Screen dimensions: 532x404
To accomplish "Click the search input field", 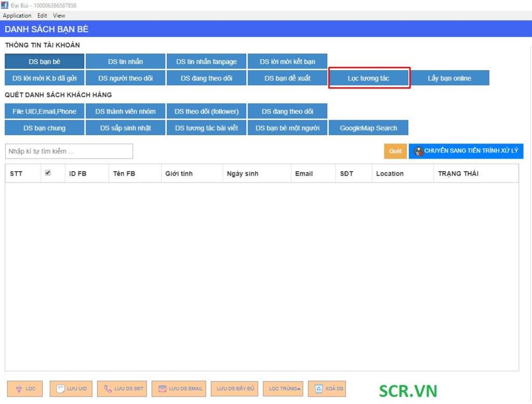I will click(x=69, y=151).
